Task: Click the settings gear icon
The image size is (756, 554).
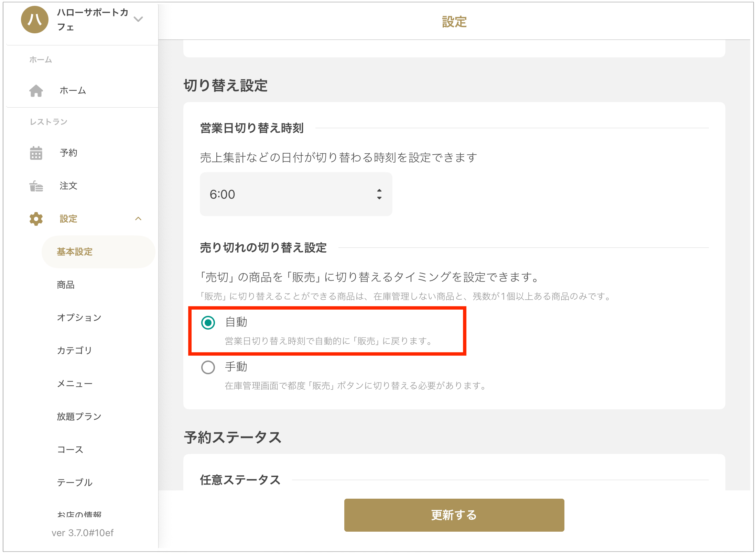Action: click(x=36, y=219)
